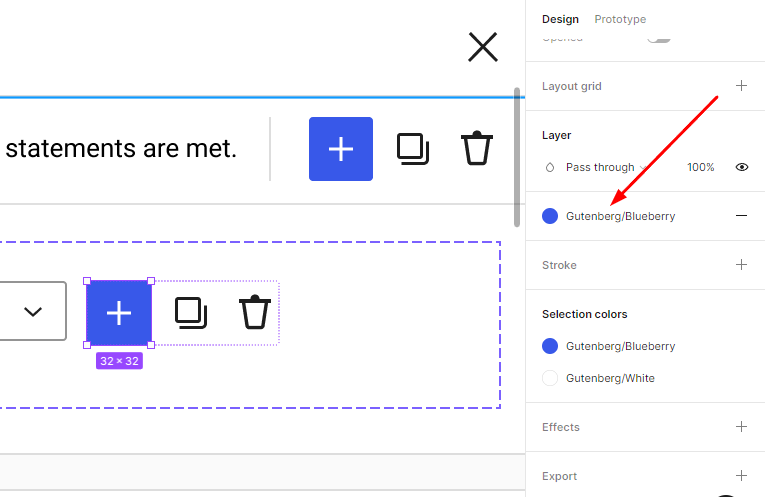Add a Stroke with plus icon
Screen dimensions: 765x497
point(741,265)
